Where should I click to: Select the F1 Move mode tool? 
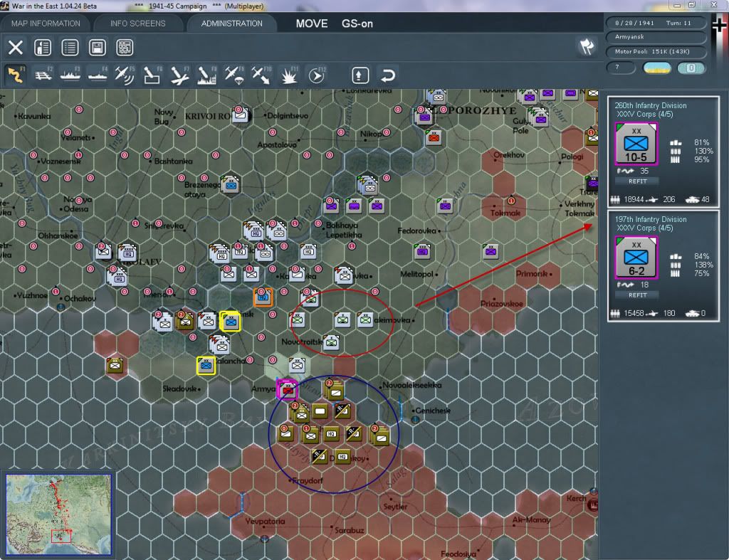tap(16, 75)
